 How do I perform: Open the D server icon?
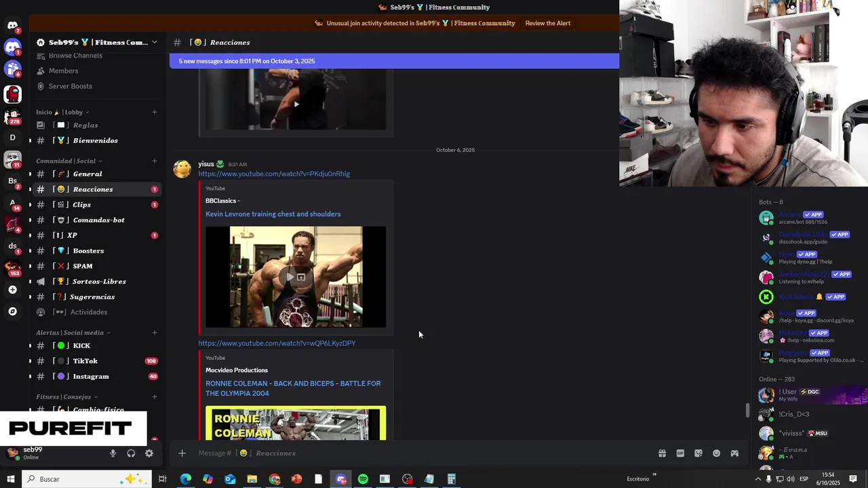point(12,138)
